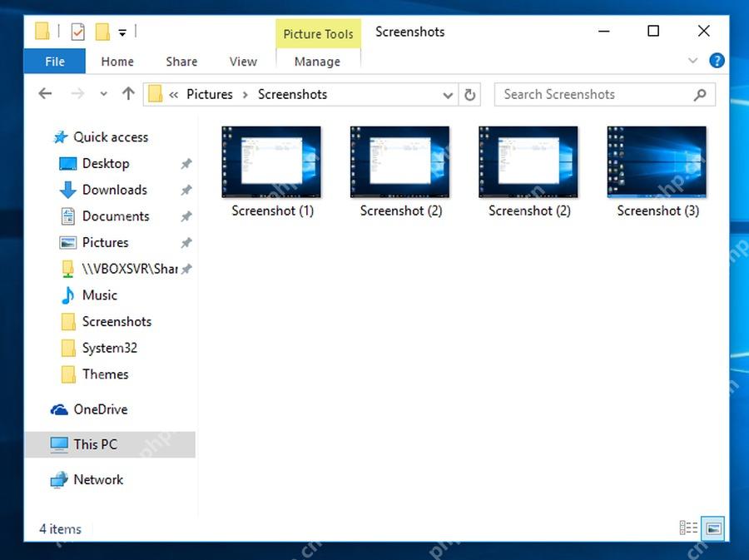Click the pin icon next to VBOXSVR share
This screenshot has height=560, width=749.
point(186,269)
